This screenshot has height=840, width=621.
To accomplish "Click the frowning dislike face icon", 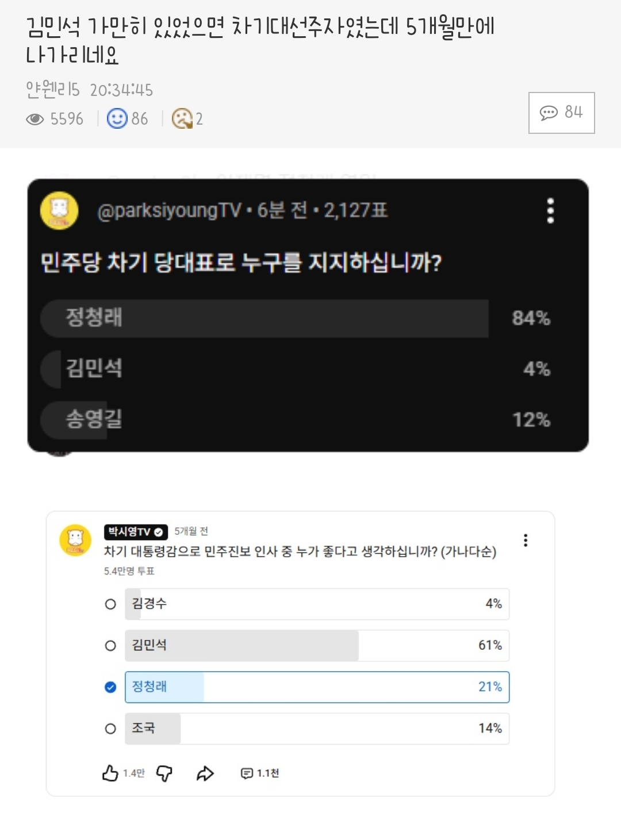I will (x=182, y=118).
